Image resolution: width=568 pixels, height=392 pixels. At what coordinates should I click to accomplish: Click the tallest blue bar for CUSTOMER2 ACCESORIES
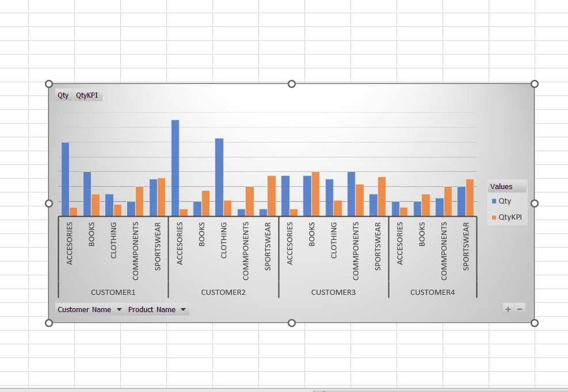click(175, 168)
